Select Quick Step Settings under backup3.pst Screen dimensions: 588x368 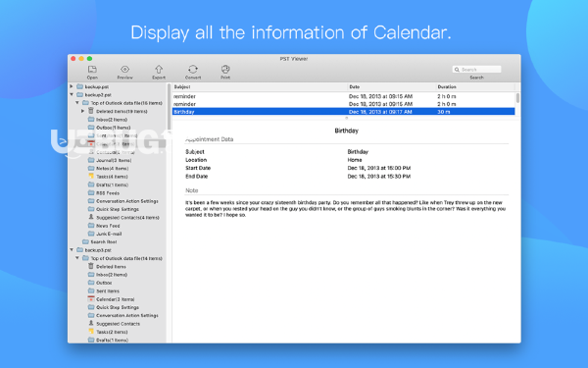[118, 307]
